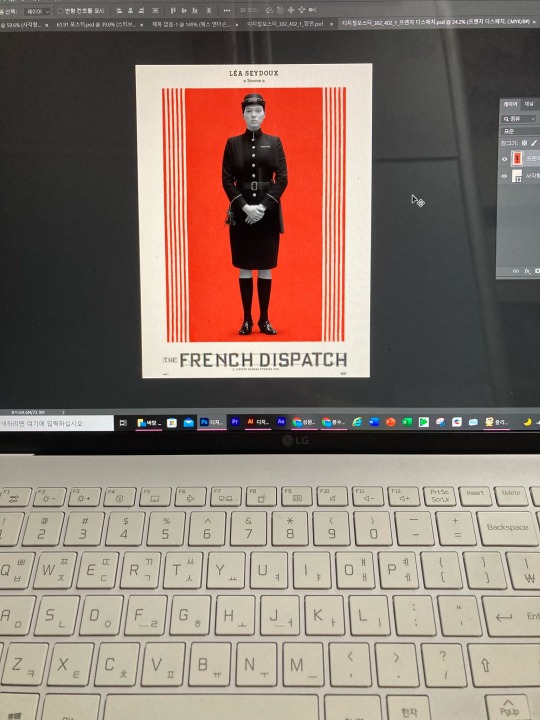Viewport: 540px width, 720px height.
Task: Open After Effects from the taskbar
Action: (x=281, y=422)
